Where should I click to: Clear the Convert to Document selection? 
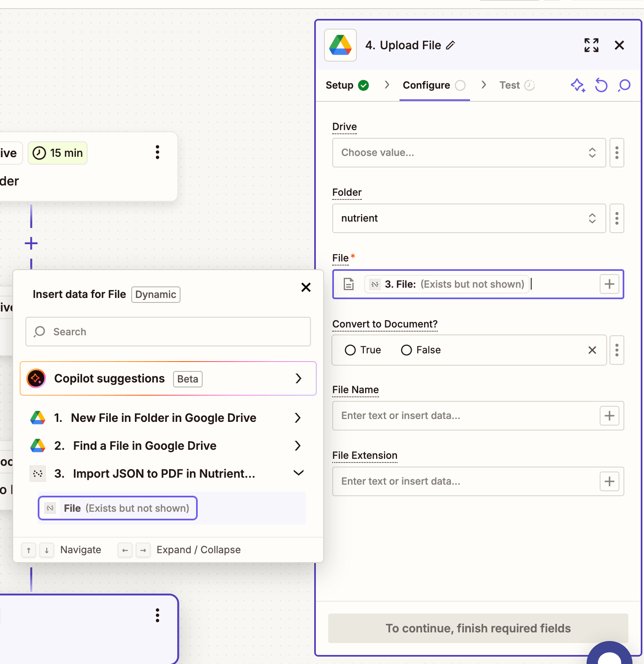pyautogui.click(x=592, y=350)
